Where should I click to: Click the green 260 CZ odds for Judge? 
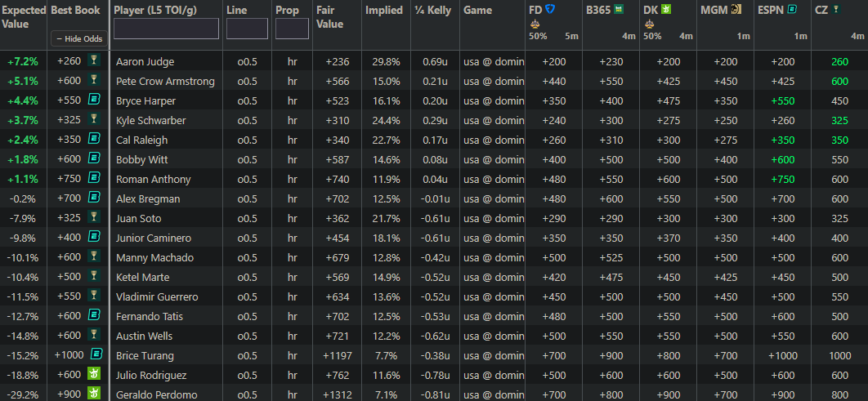(839, 62)
